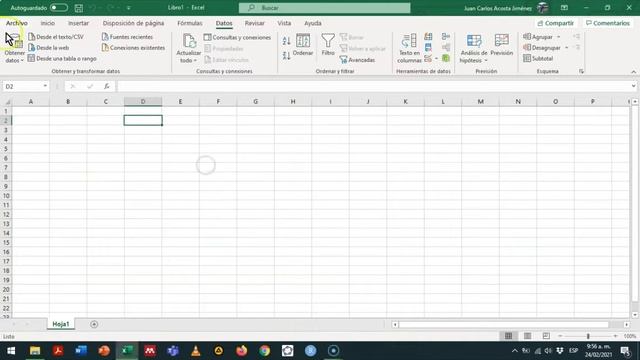Click the insert function fx icon
The image size is (640, 360).
[107, 86]
